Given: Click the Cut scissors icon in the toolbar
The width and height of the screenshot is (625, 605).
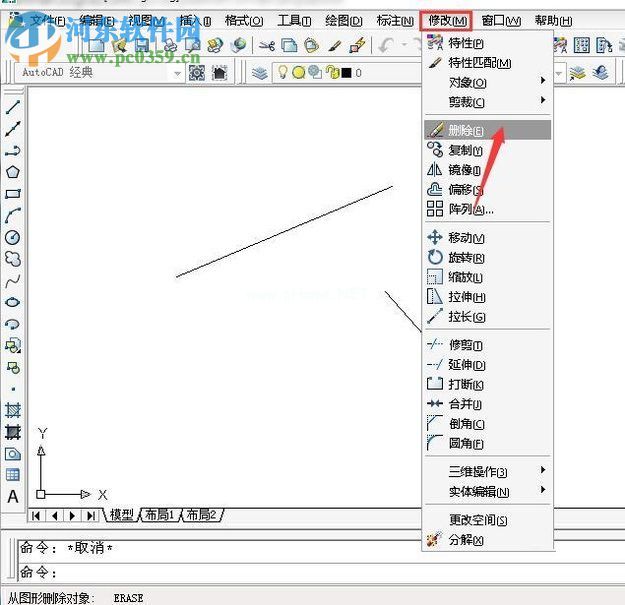Looking at the screenshot, I should tap(266, 45).
